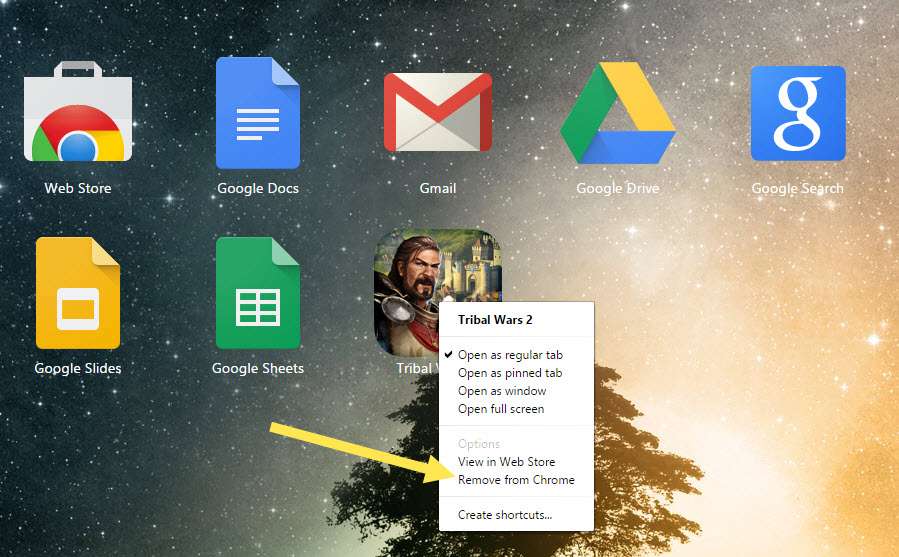Open the Google Sheets app icon

point(257,292)
